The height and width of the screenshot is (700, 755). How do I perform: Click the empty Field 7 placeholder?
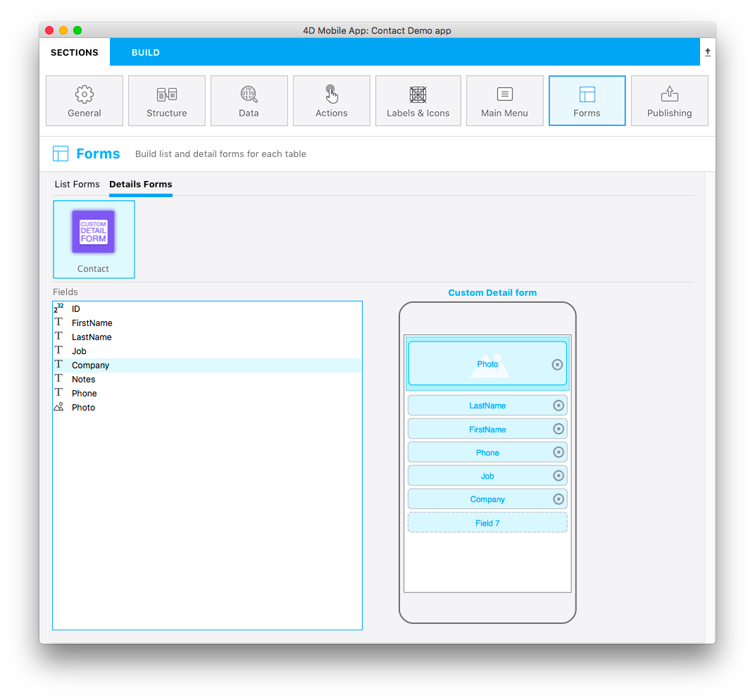click(487, 523)
